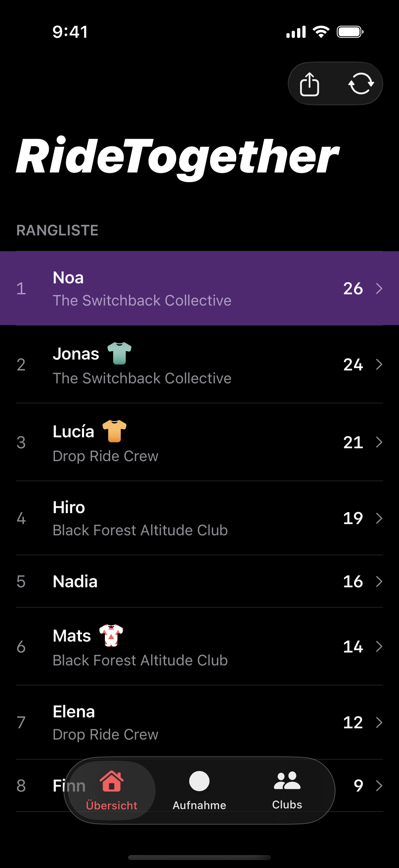The width and height of the screenshot is (399, 868).
Task: Tap the Übersicht house icon
Action: click(x=111, y=781)
